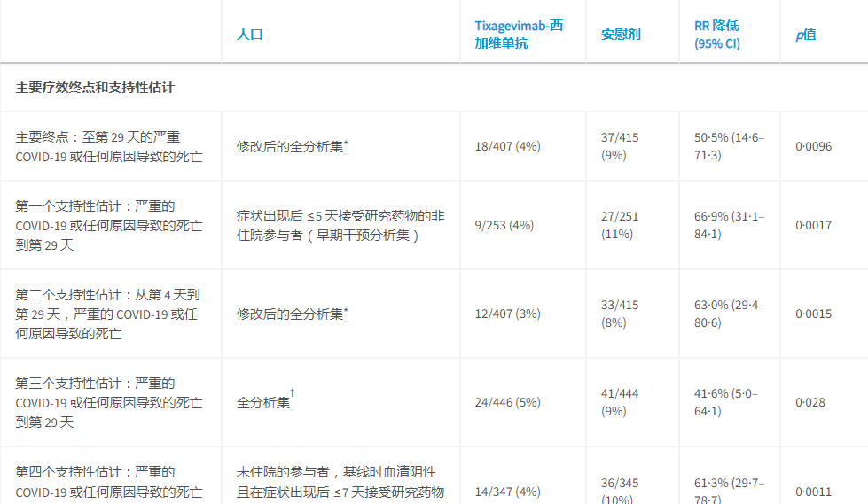Click the p value 0·028 cell

point(809,402)
